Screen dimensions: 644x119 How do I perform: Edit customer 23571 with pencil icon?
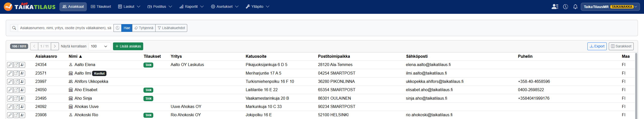click(10, 73)
